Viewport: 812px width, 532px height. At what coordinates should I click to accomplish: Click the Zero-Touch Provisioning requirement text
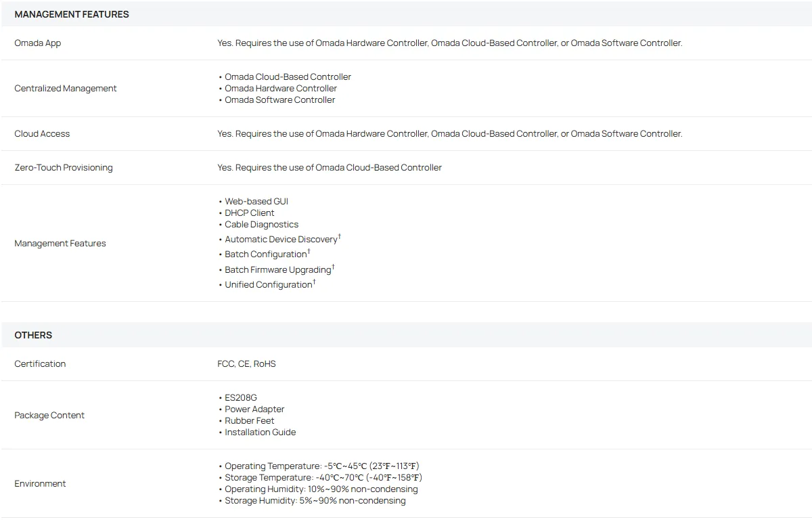330,167
